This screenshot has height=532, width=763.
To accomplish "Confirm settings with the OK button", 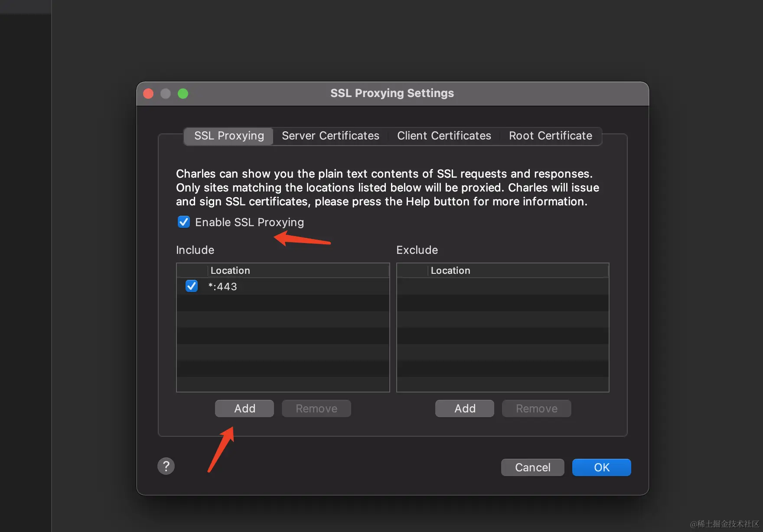I will (x=602, y=467).
